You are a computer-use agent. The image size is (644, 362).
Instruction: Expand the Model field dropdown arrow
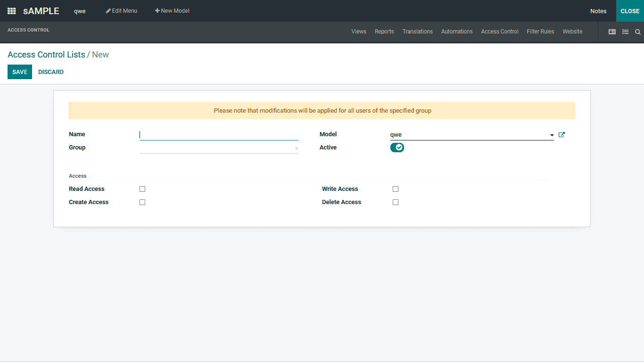click(x=552, y=135)
